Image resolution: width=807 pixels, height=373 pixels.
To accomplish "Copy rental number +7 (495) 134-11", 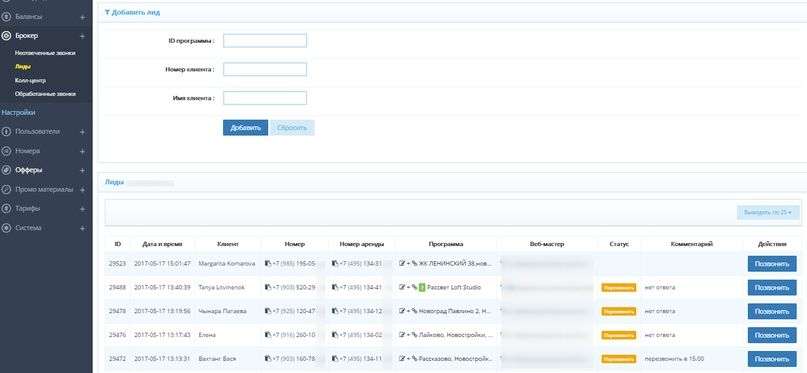I will click(335, 359).
